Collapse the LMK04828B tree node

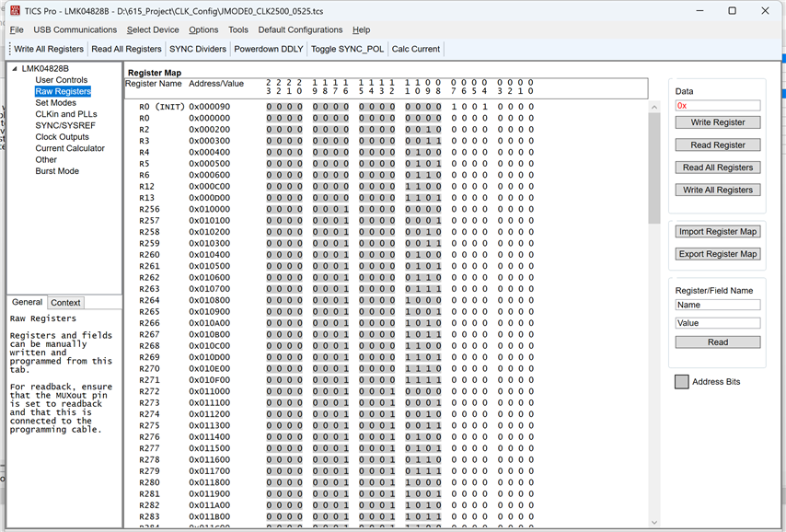click(x=15, y=69)
